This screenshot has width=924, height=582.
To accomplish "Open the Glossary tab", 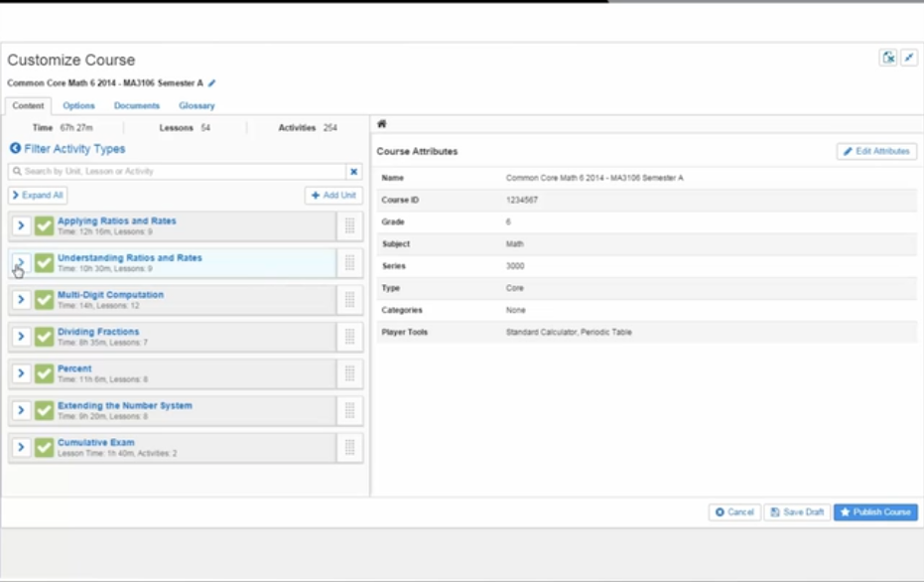I will click(x=197, y=105).
